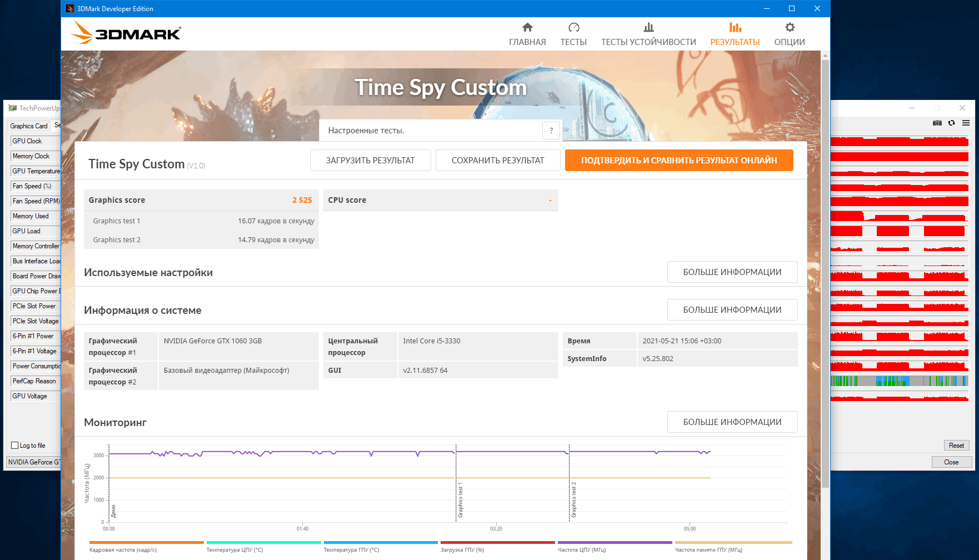This screenshot has height=560, width=979.
Task: Open more info for Используемые настройки
Action: click(x=732, y=272)
